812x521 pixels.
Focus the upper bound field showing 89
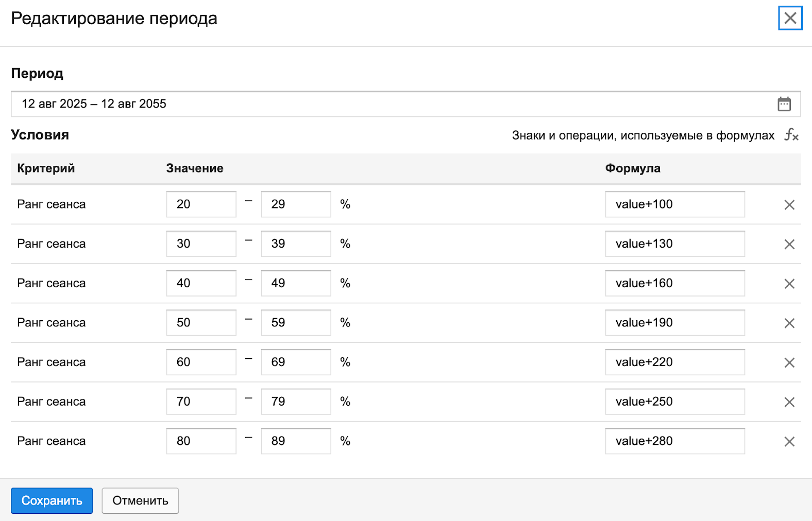(296, 441)
